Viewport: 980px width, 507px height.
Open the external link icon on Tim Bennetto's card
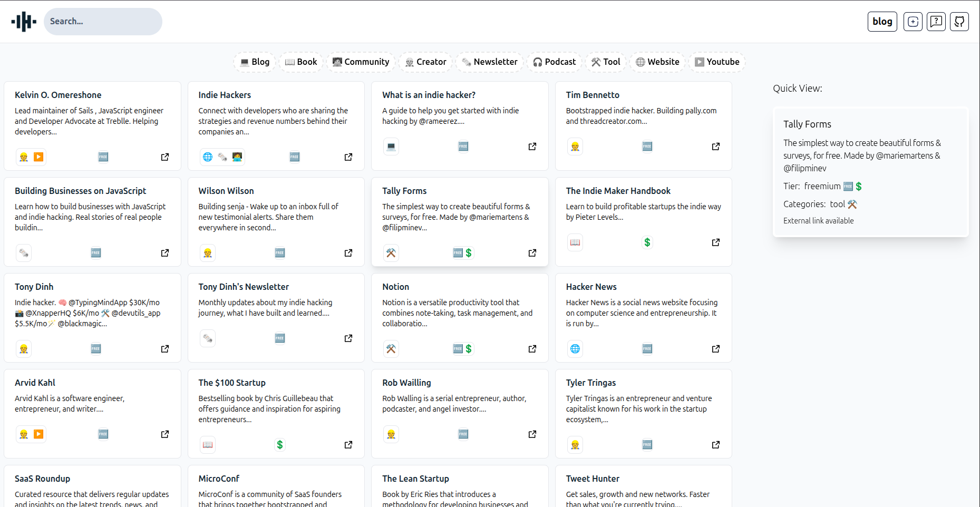tap(715, 147)
